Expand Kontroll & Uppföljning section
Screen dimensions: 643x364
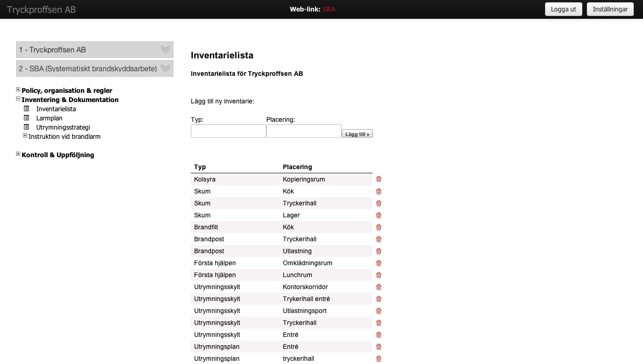click(x=18, y=154)
